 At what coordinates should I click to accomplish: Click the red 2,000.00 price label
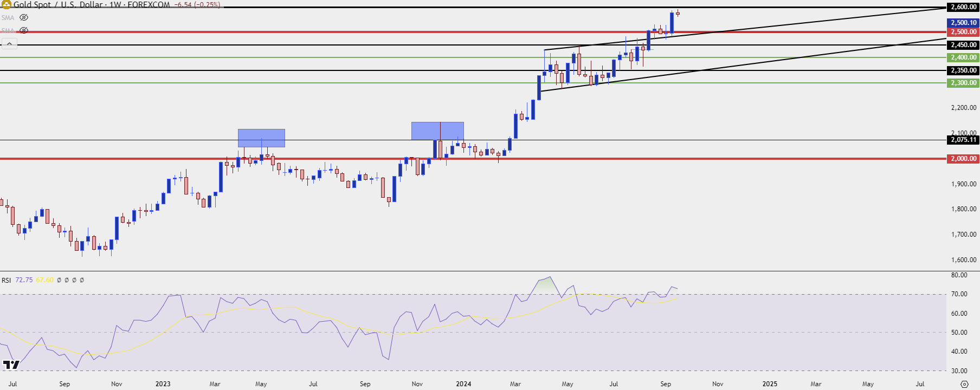[963, 159]
